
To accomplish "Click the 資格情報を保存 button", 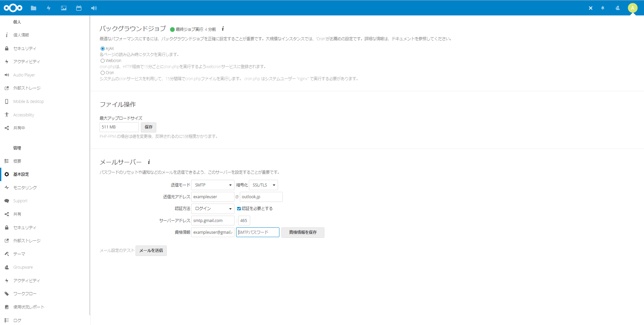I will coord(303,232).
